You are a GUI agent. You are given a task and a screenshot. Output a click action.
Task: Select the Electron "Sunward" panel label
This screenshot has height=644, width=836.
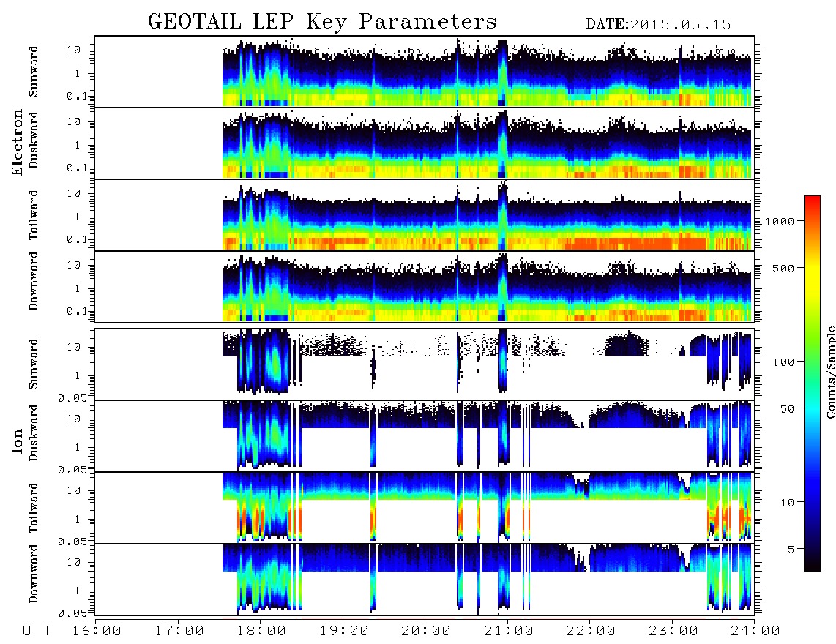[x=34, y=72]
